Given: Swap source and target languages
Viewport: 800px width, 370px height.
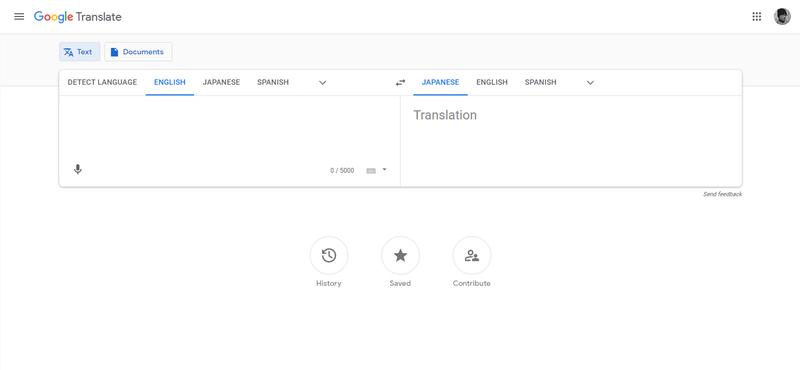Looking at the screenshot, I should (401, 82).
